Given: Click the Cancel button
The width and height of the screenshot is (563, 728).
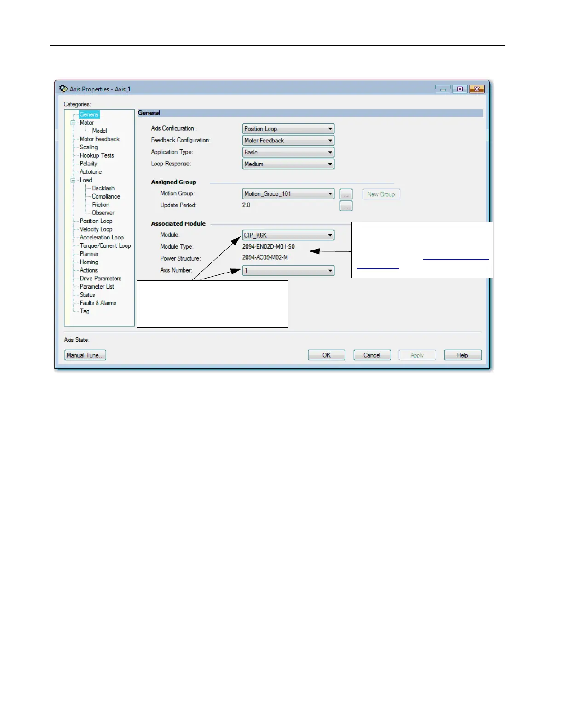Looking at the screenshot, I should (x=372, y=355).
